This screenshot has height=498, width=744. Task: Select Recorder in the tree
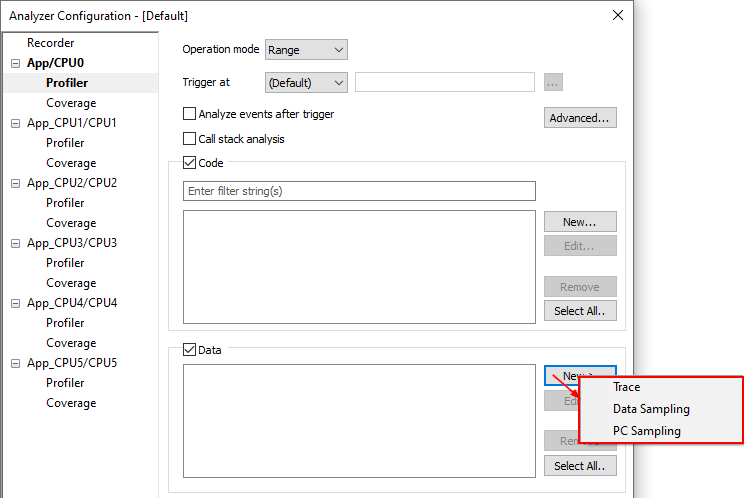pyautogui.click(x=50, y=43)
